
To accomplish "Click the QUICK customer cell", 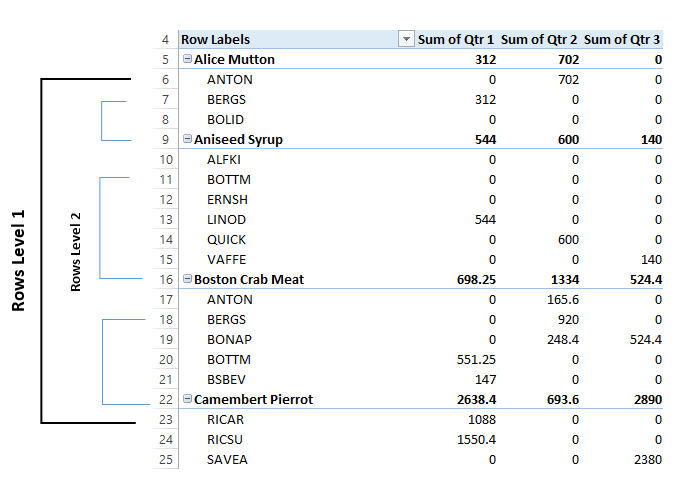I will coord(226,240).
